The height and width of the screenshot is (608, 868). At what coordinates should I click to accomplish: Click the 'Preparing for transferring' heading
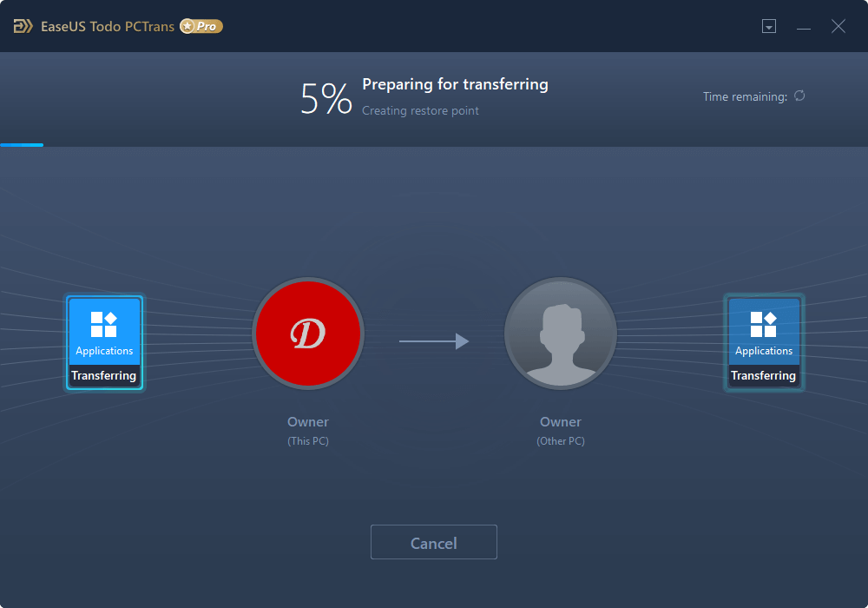coord(455,84)
